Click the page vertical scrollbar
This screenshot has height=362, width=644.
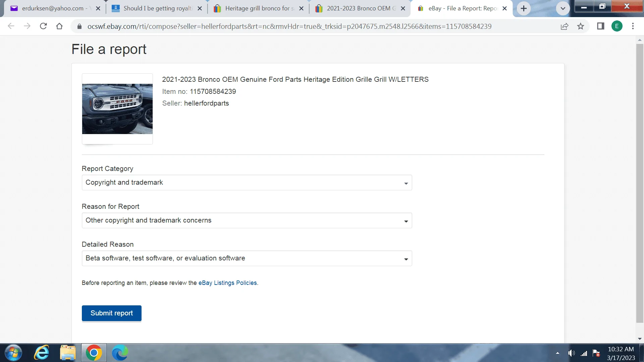click(640, 183)
